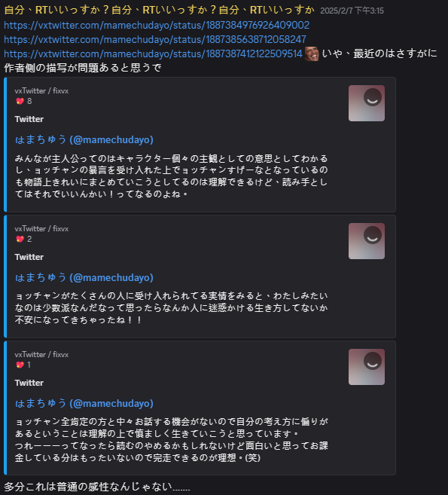Screen dimensions: 448x495
Task: Open second embed's はまちゅう (@mamechudayo) title
Action: (84, 277)
